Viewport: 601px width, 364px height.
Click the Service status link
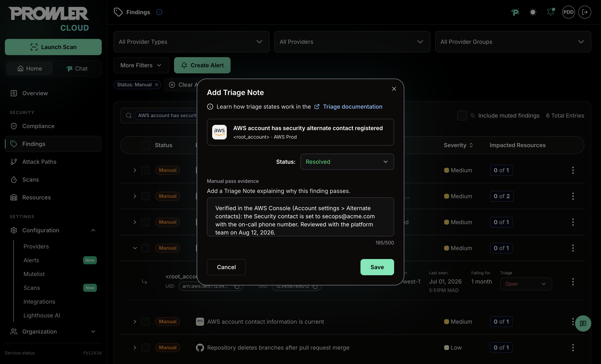[20, 353]
